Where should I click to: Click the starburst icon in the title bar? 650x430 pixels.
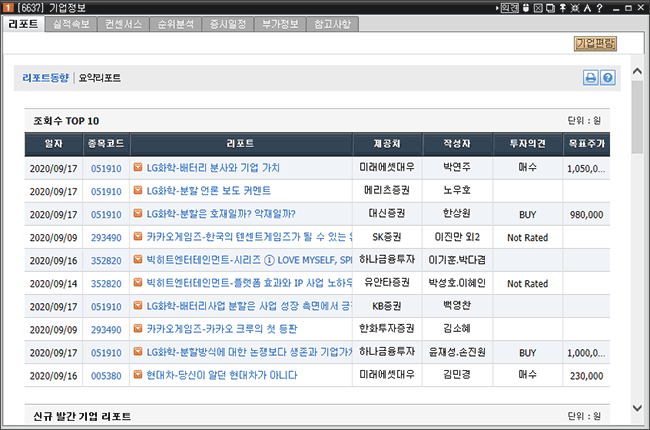tap(575, 8)
